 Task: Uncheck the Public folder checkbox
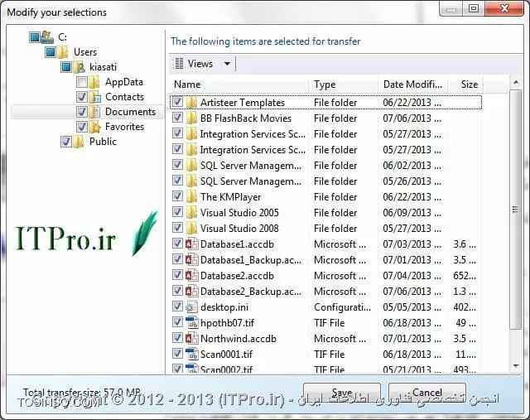(66, 142)
